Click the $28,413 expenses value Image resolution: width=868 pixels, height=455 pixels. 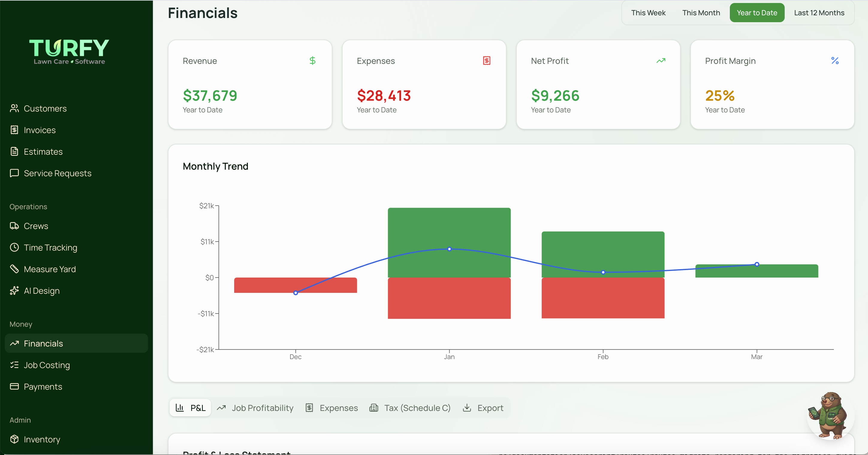pyautogui.click(x=384, y=95)
